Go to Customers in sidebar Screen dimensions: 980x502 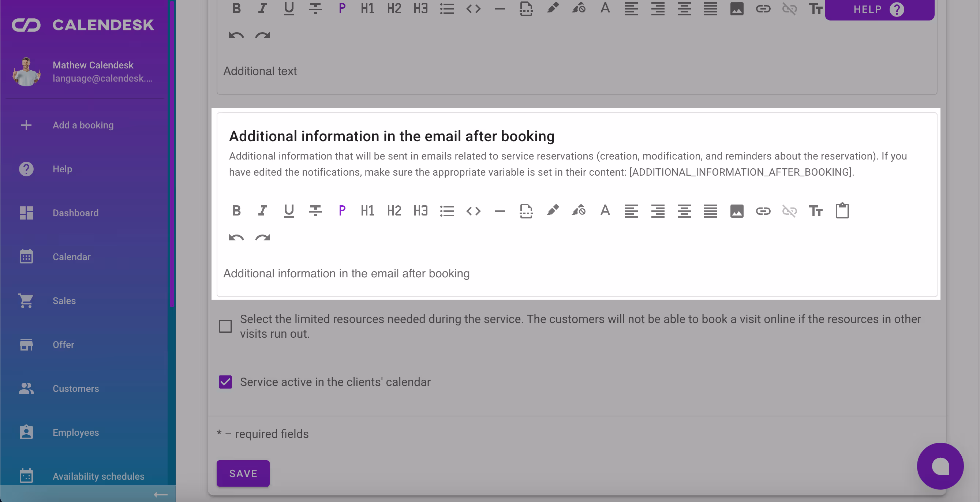click(x=75, y=388)
